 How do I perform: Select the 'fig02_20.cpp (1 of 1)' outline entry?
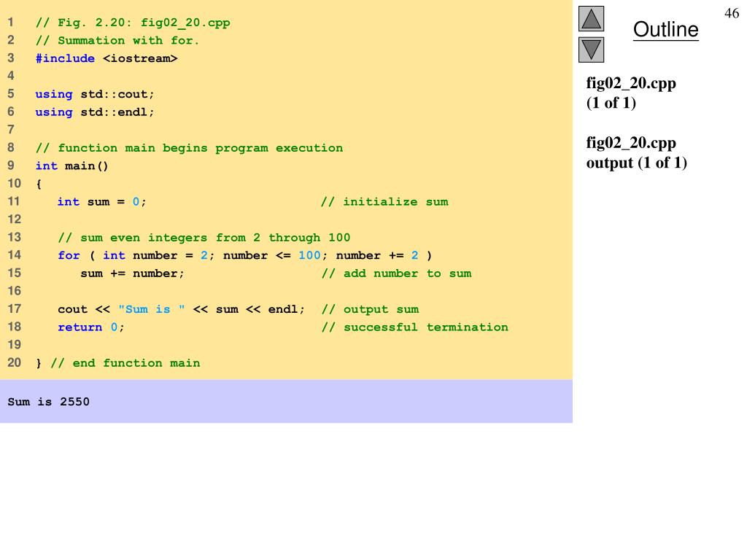[x=631, y=93]
